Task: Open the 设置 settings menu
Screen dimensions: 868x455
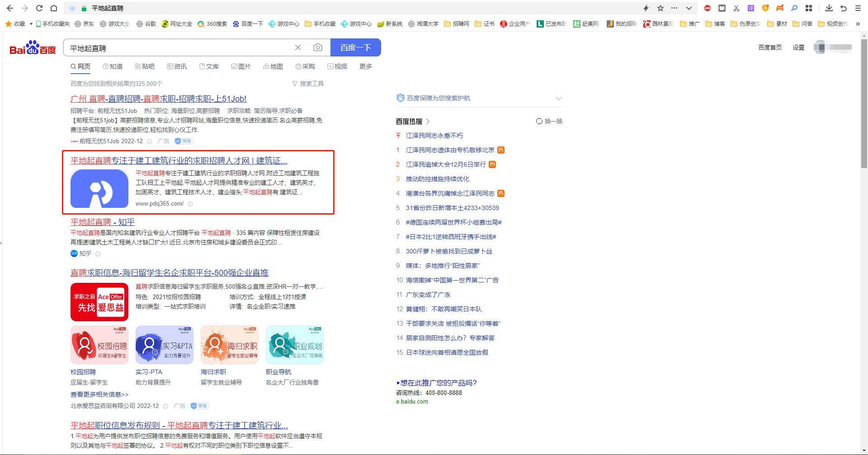Action: [x=798, y=47]
